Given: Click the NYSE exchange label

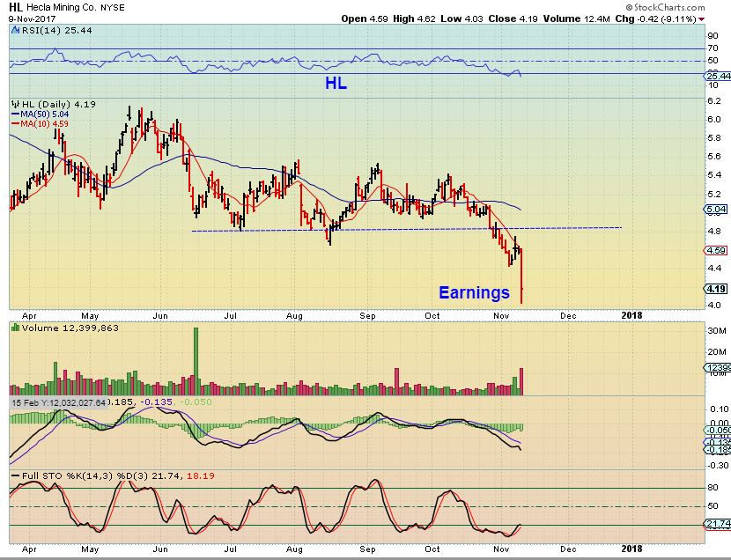Looking at the screenshot, I should click(x=113, y=8).
